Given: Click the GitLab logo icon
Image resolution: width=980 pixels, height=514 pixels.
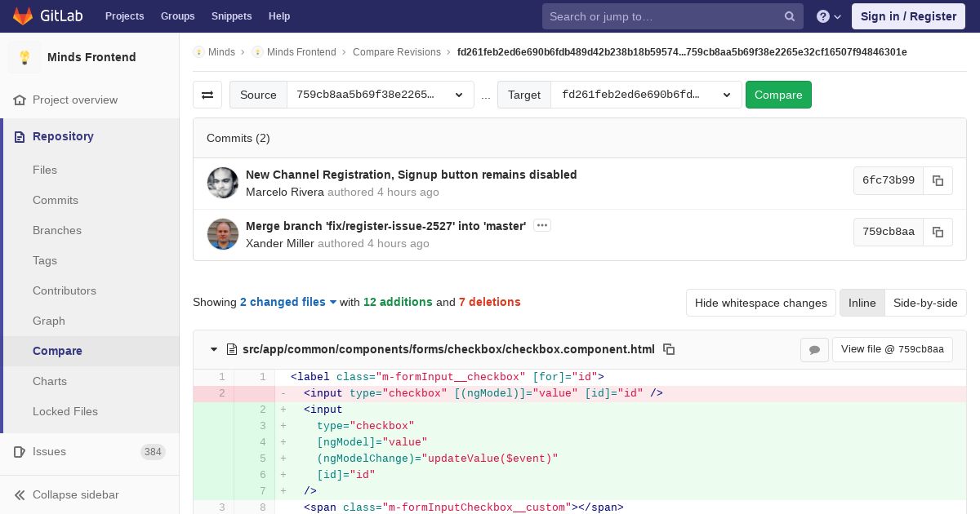Looking at the screenshot, I should tap(23, 16).
